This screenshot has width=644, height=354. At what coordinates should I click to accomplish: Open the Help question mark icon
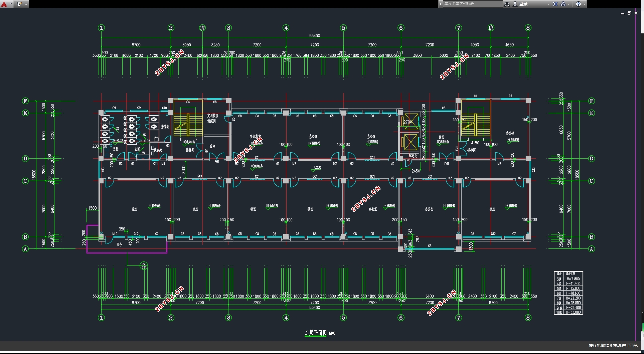(x=579, y=4)
